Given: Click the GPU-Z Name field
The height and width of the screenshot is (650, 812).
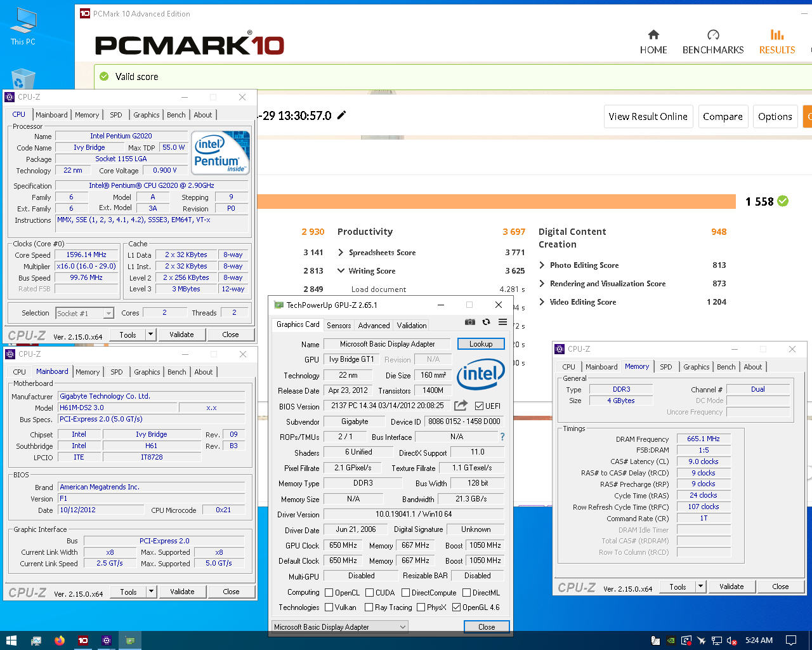Looking at the screenshot, I should [387, 343].
